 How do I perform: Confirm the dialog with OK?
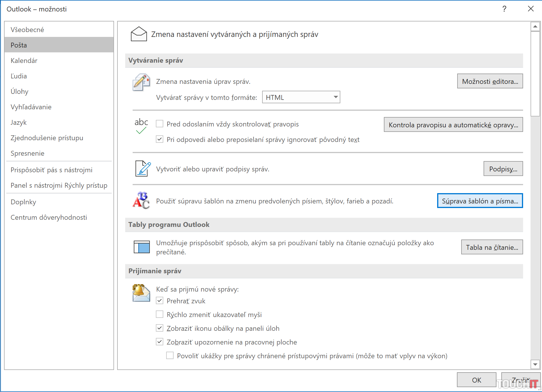(476, 380)
